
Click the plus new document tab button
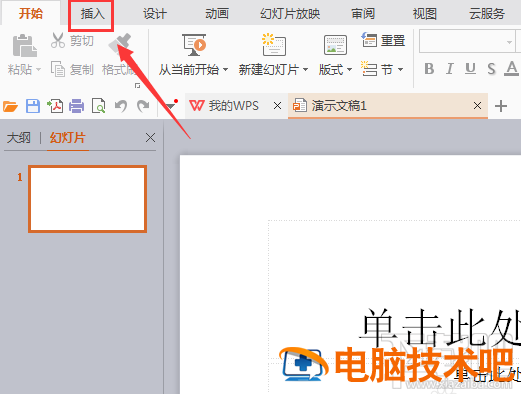tap(501, 106)
